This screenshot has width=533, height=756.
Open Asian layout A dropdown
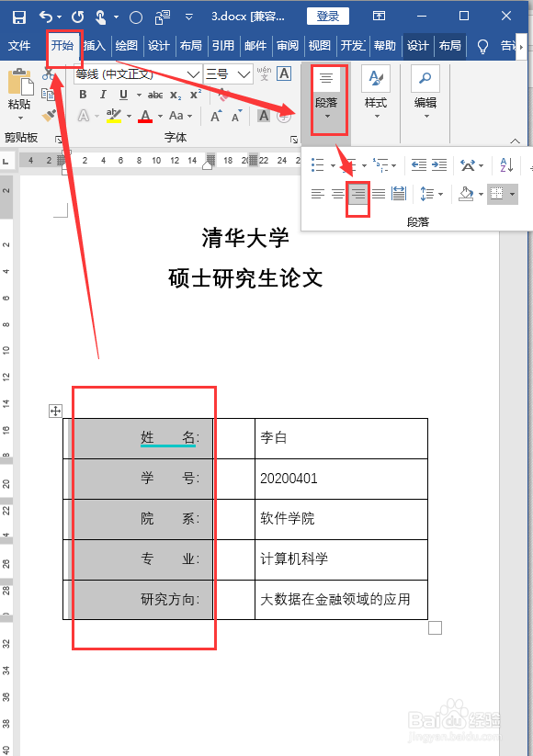471,165
